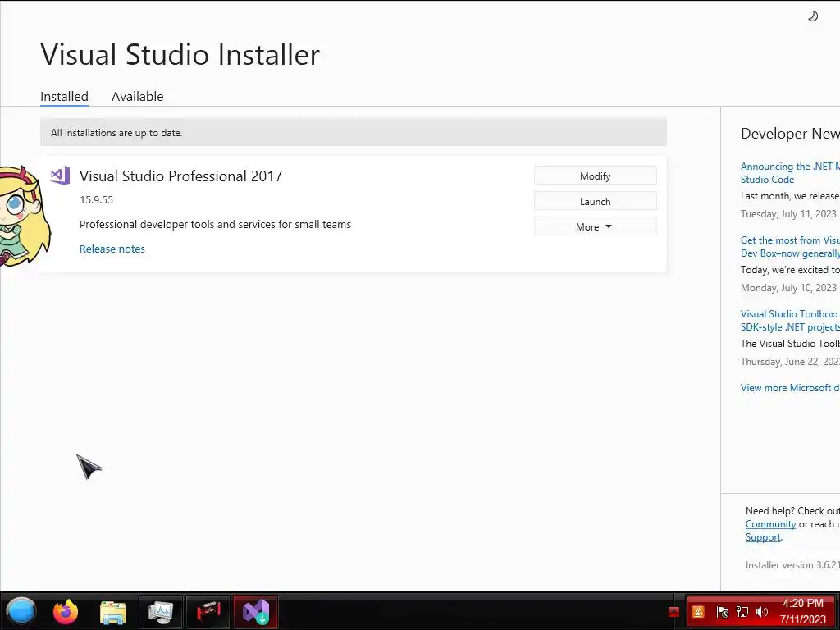The height and width of the screenshot is (630, 840).
Task: Click the 'Visual Studio Professional 2017' title
Action: point(180,176)
